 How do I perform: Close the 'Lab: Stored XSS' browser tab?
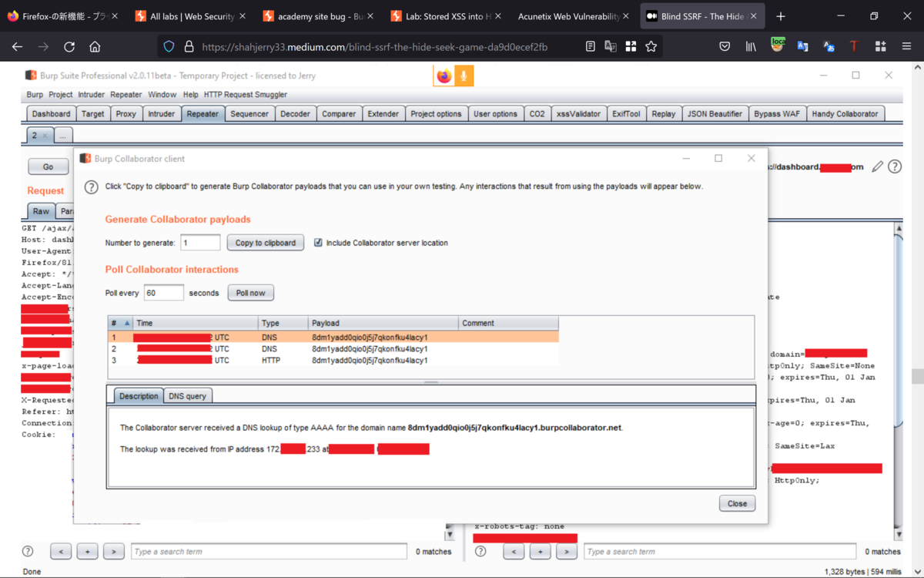[x=497, y=16]
